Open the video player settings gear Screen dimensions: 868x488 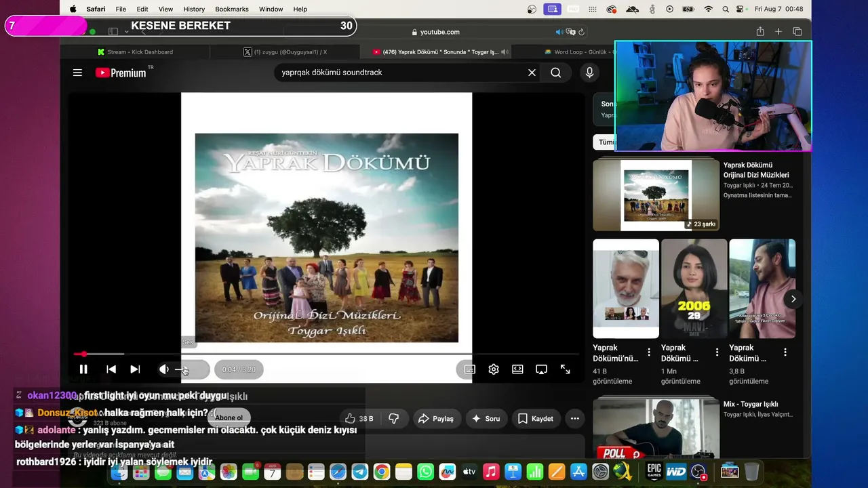(494, 369)
